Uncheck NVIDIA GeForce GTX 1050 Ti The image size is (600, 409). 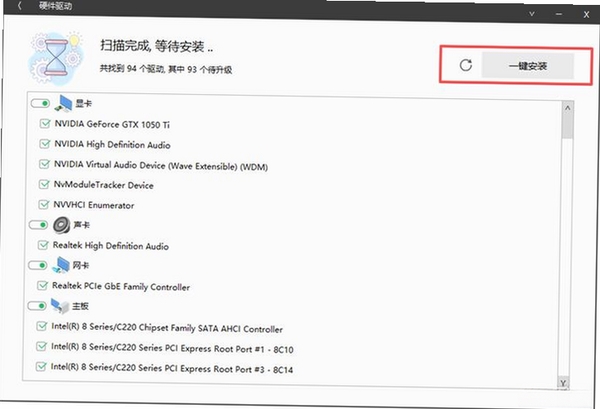coord(45,124)
